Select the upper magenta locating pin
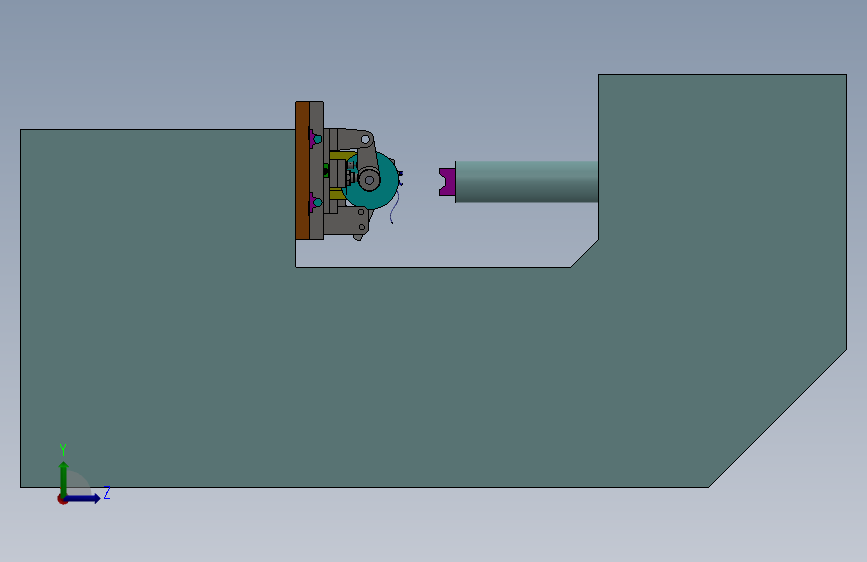The height and width of the screenshot is (562, 867). point(314,138)
